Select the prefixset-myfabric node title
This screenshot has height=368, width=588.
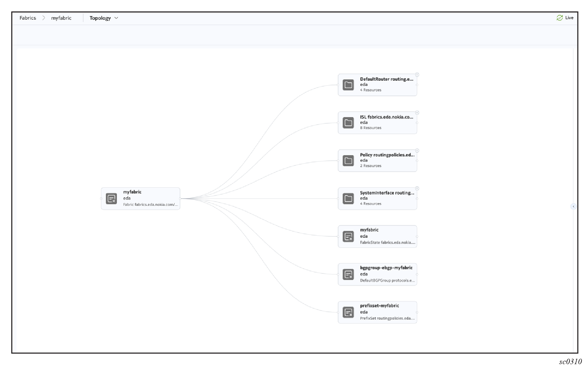[379, 306]
